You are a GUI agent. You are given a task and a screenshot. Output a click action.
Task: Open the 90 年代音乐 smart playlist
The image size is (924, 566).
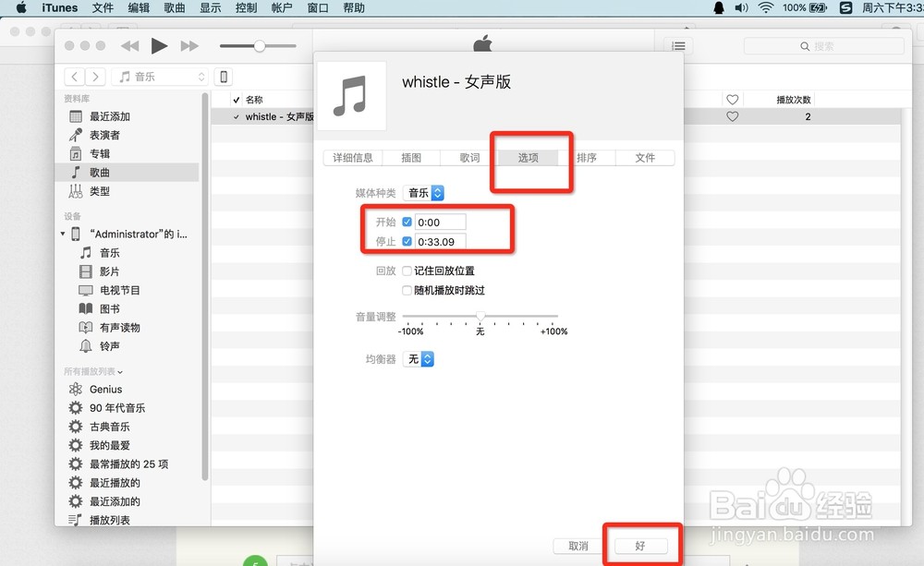pos(117,408)
